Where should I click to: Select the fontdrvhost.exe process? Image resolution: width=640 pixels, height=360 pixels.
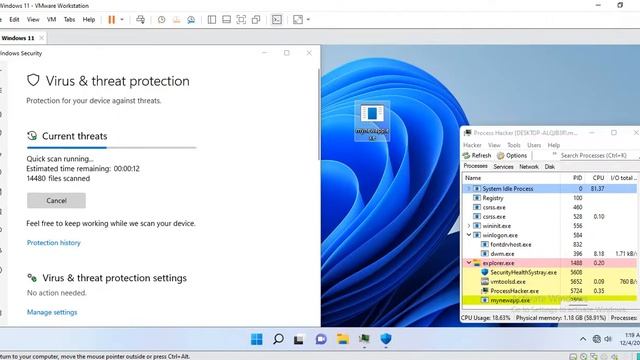tap(549, 244)
